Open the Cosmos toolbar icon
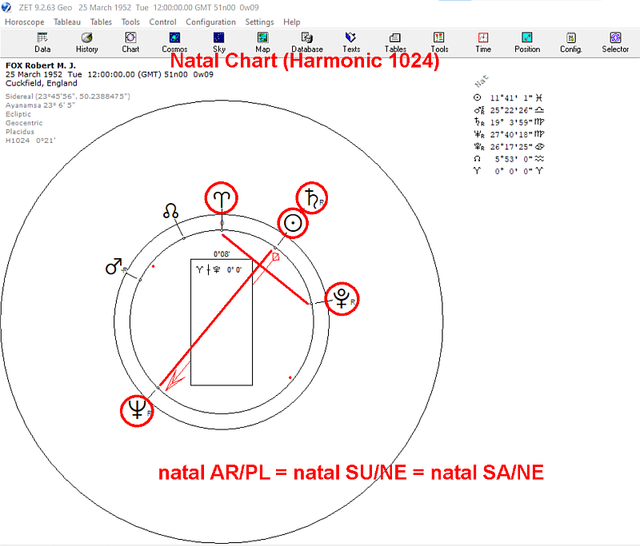Image resolution: width=640 pixels, height=546 pixels. tap(175, 42)
